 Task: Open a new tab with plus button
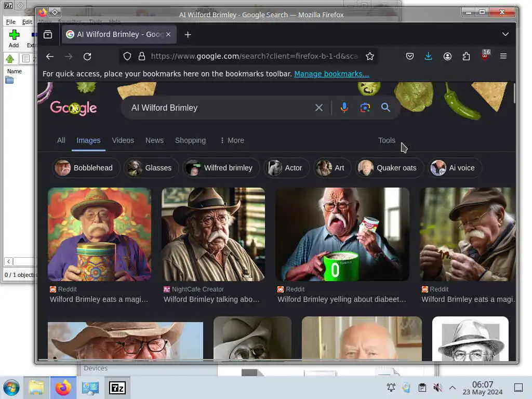(188, 35)
